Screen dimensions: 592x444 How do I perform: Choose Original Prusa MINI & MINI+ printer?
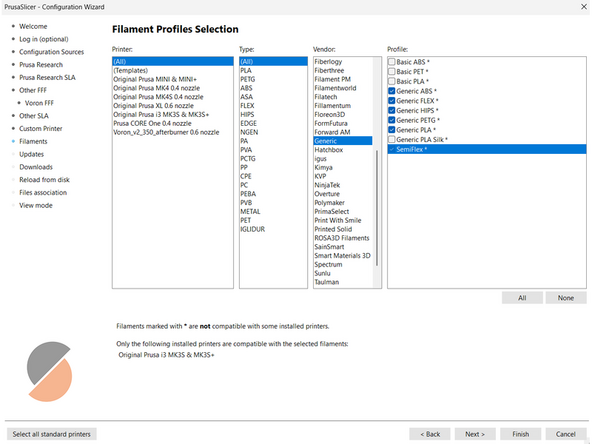click(x=173, y=79)
